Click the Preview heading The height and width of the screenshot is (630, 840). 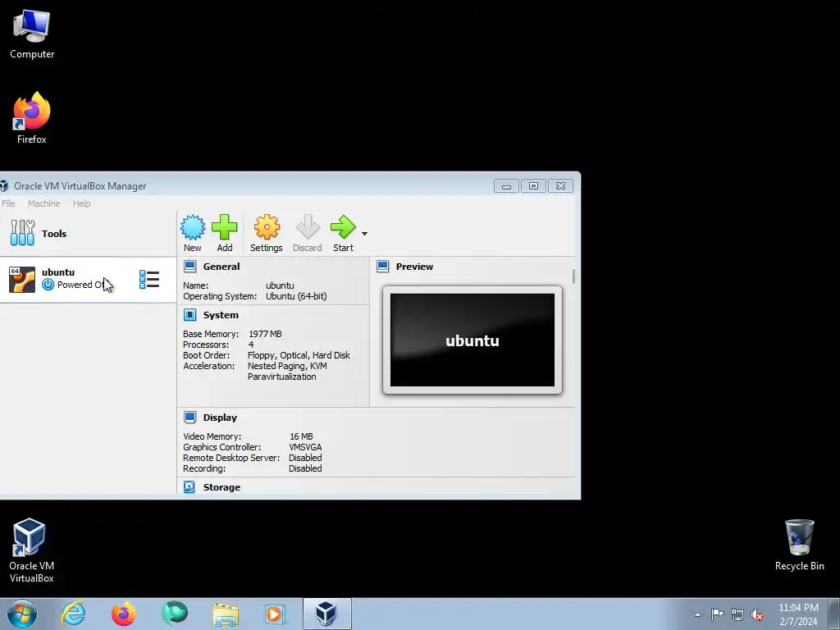coord(414,267)
